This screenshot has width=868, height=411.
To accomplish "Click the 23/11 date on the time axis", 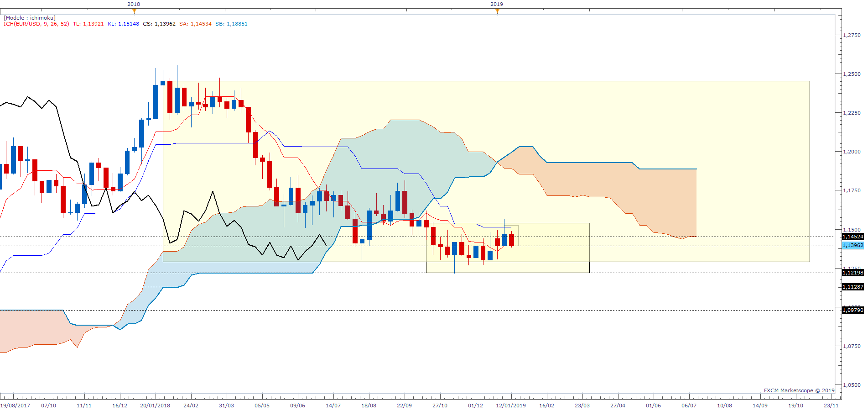I will [x=832, y=406].
